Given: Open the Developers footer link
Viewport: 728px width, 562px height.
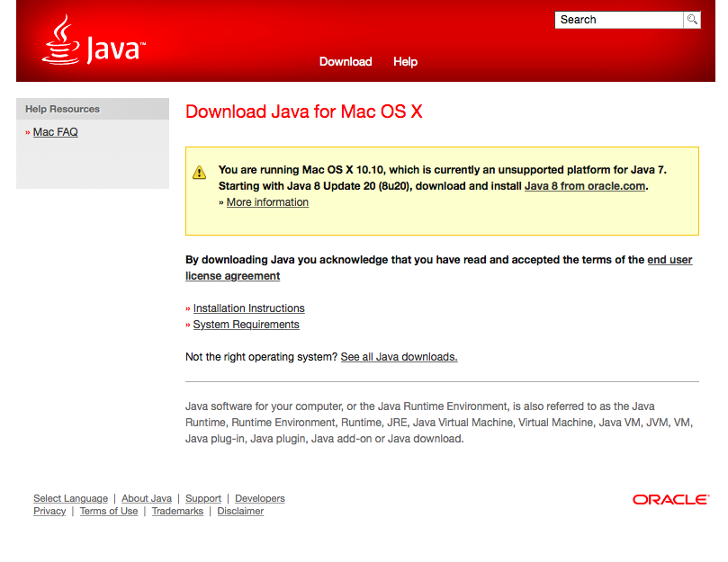Looking at the screenshot, I should [259, 498].
